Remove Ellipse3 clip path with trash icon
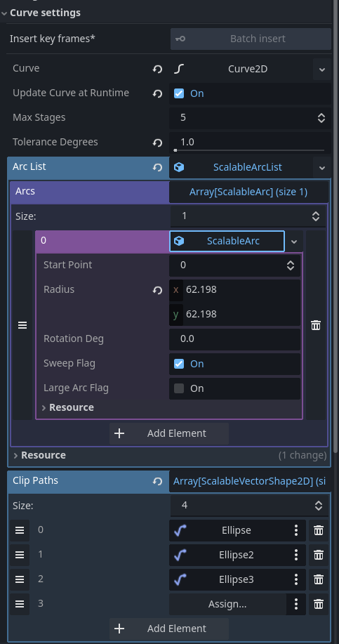Image resolution: width=339 pixels, height=644 pixels. (319, 580)
